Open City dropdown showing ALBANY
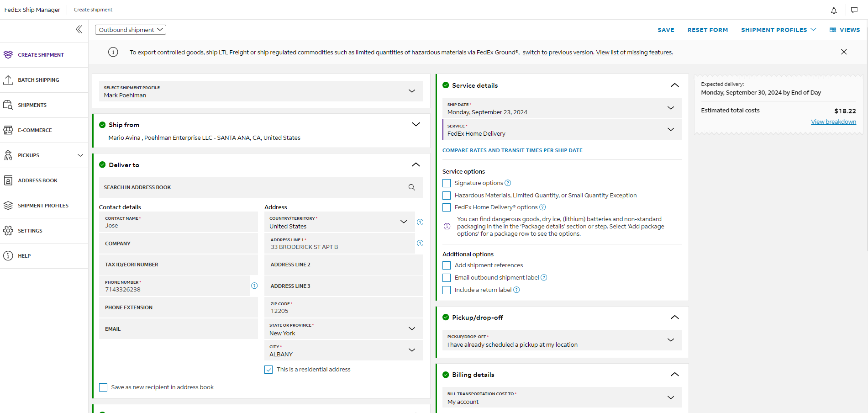Image resolution: width=868 pixels, height=413 pixels. pos(344,350)
